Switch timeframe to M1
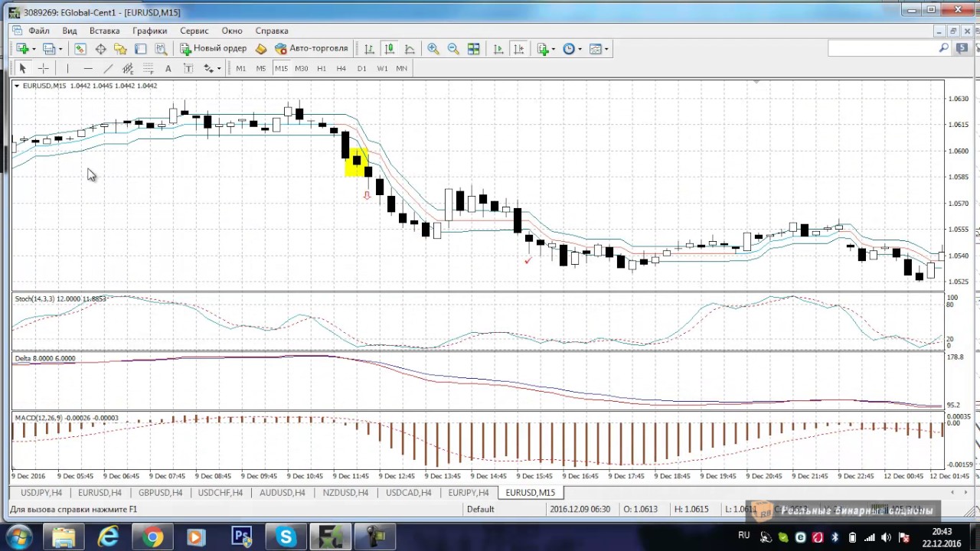Image resolution: width=980 pixels, height=551 pixels. [x=241, y=68]
